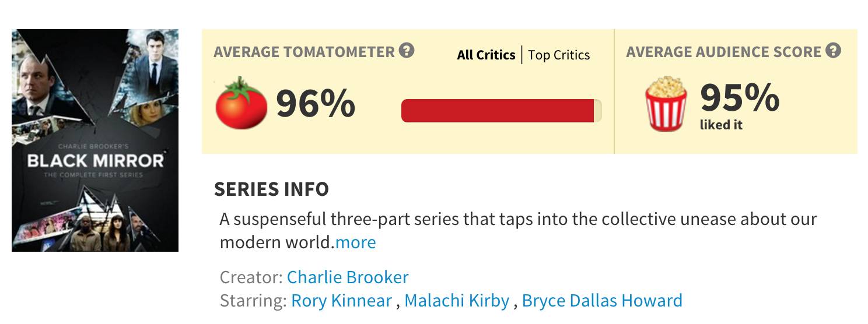Open the Rory Kinnear cast link
868x324 pixels.
pyautogui.click(x=341, y=301)
